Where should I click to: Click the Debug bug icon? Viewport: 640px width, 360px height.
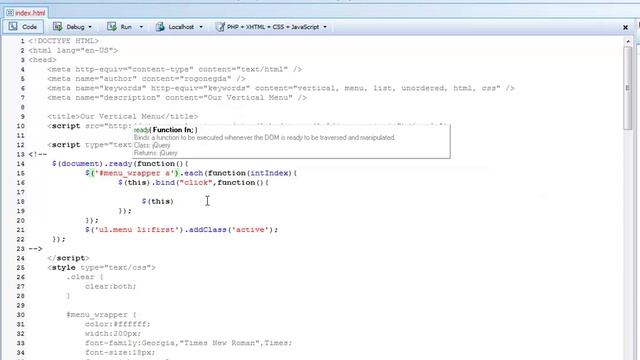pos(58,27)
